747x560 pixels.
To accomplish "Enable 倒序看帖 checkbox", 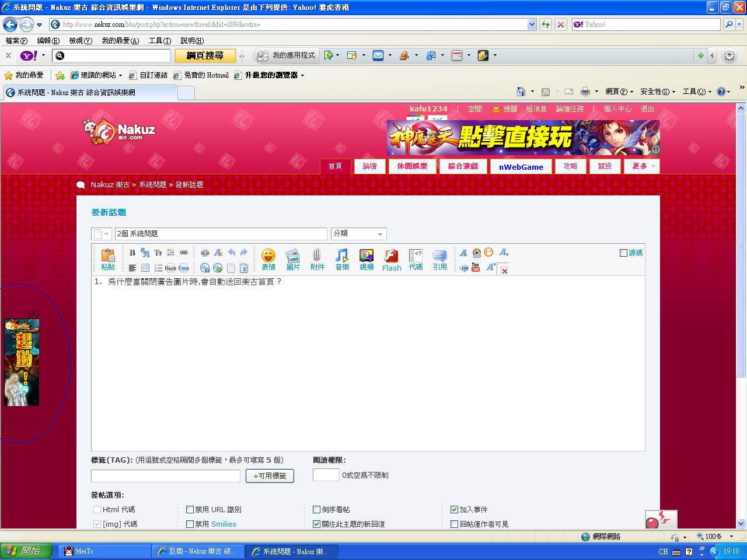I will (317, 509).
